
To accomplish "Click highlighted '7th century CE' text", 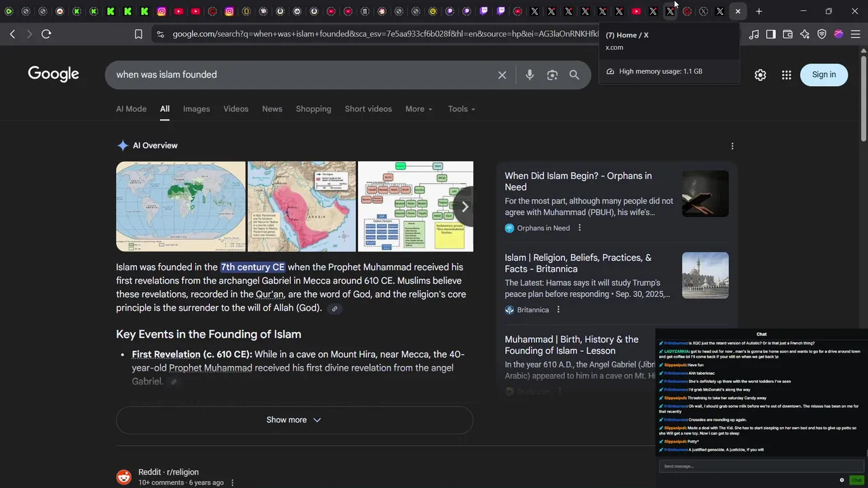I will pos(253,268).
